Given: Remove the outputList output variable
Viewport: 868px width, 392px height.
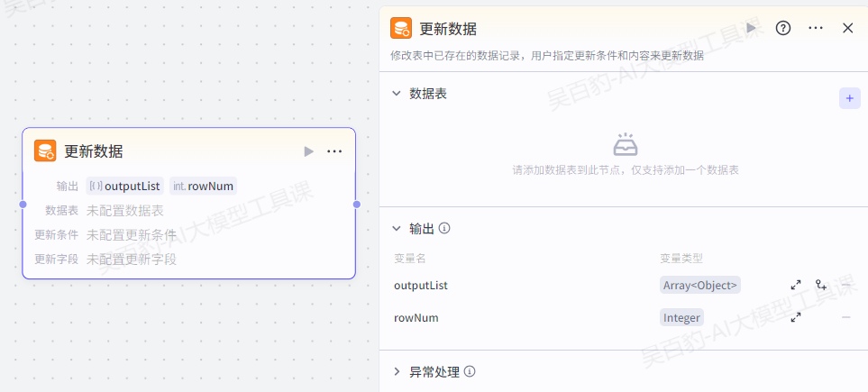Looking at the screenshot, I should tap(846, 285).
